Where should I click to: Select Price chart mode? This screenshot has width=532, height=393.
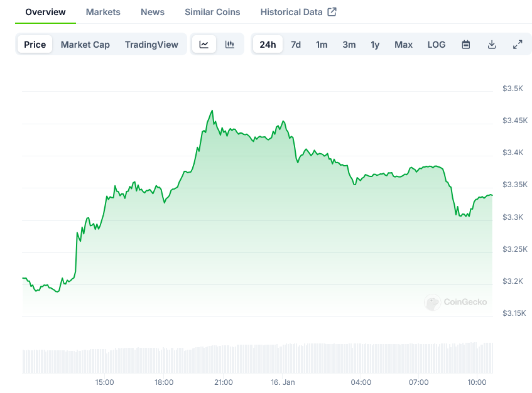[x=35, y=45]
